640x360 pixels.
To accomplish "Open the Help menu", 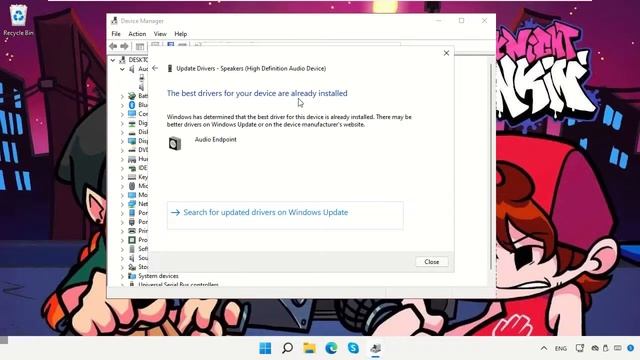I will [x=180, y=34].
